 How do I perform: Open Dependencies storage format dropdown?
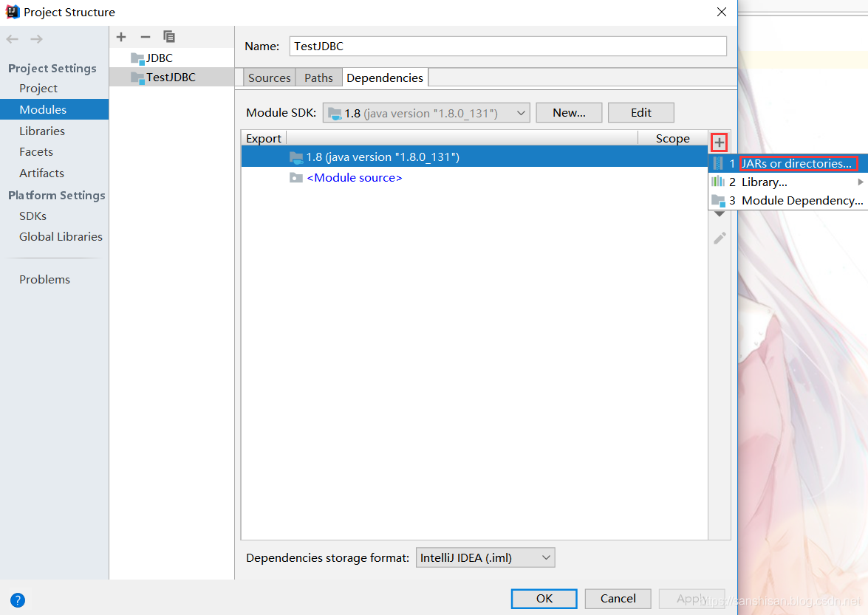point(485,557)
